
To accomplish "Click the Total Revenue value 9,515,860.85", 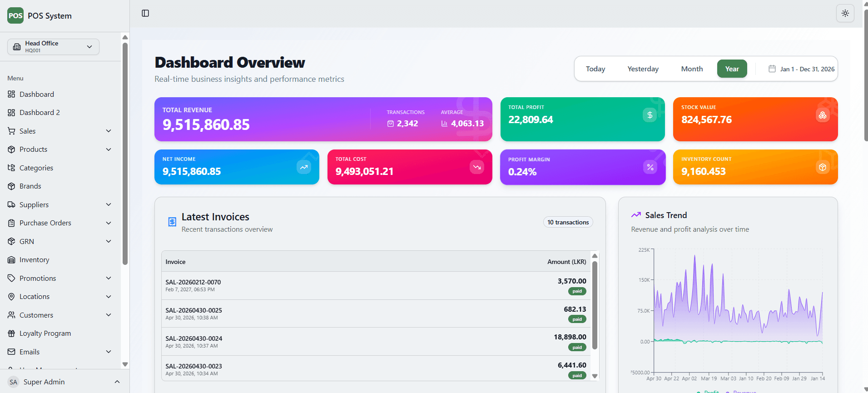I will pos(206,124).
